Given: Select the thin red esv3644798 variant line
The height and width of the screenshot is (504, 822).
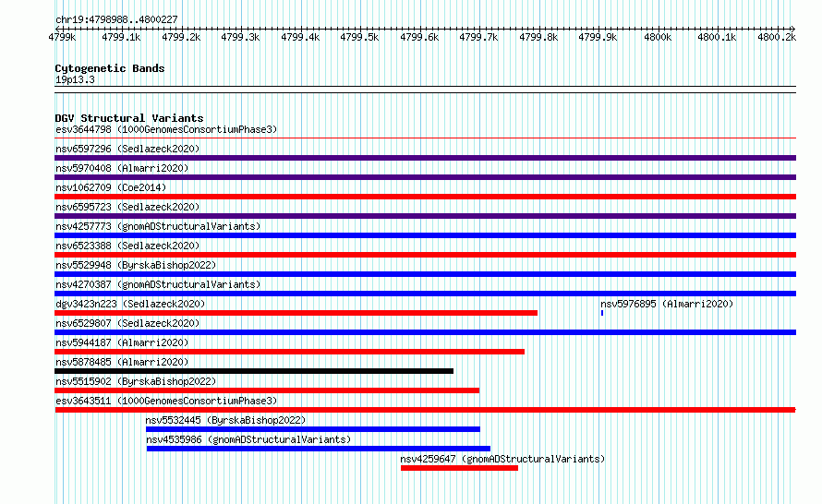Looking at the screenshot, I should pyautogui.click(x=425, y=138).
